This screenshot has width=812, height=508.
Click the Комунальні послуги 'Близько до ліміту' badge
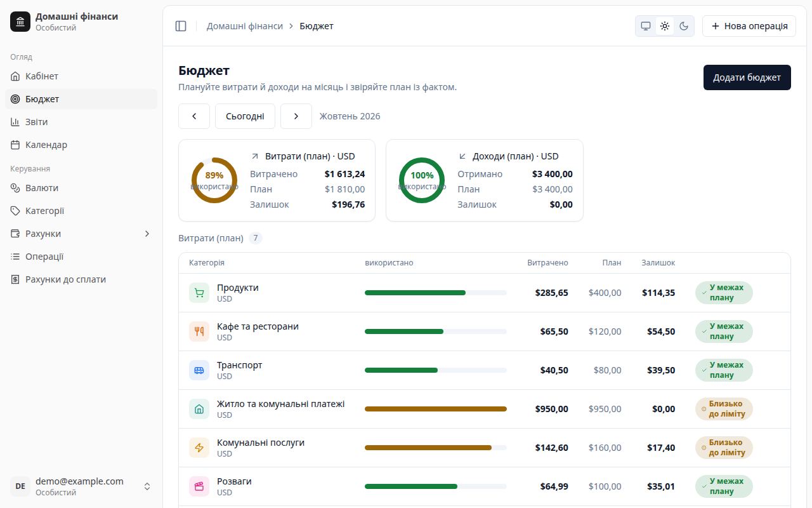724,448
